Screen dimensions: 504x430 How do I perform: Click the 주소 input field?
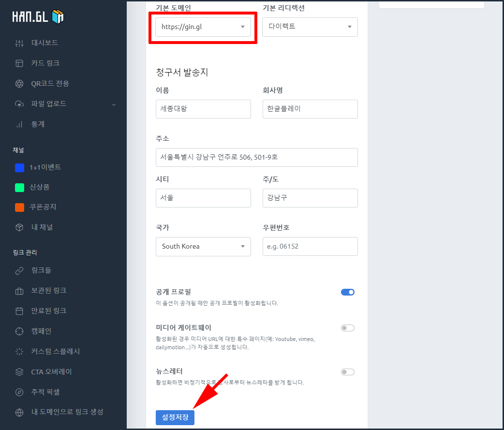(256, 158)
